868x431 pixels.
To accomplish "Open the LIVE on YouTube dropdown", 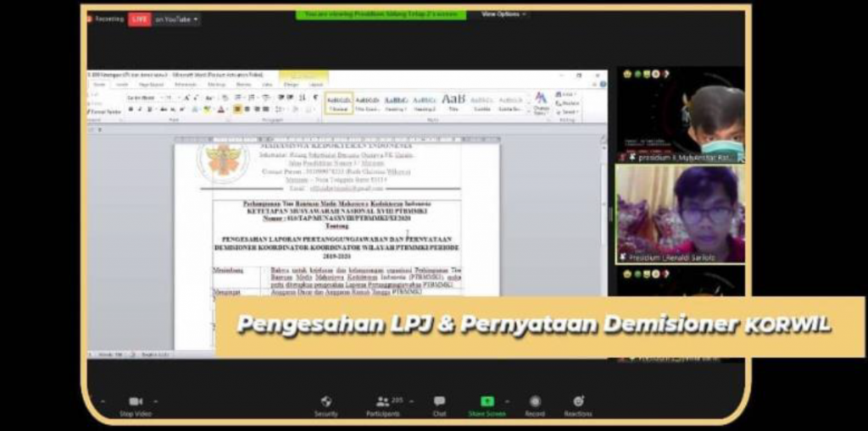I will click(x=176, y=19).
